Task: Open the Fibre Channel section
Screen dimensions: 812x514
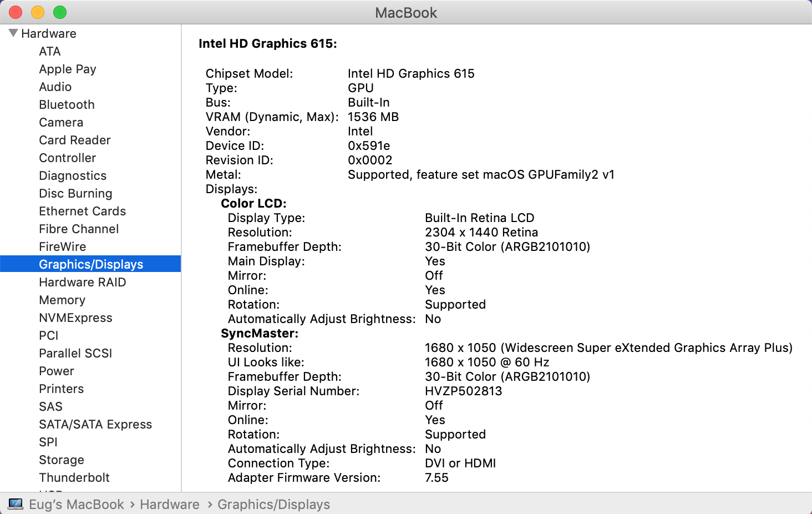Action: pyautogui.click(x=79, y=229)
